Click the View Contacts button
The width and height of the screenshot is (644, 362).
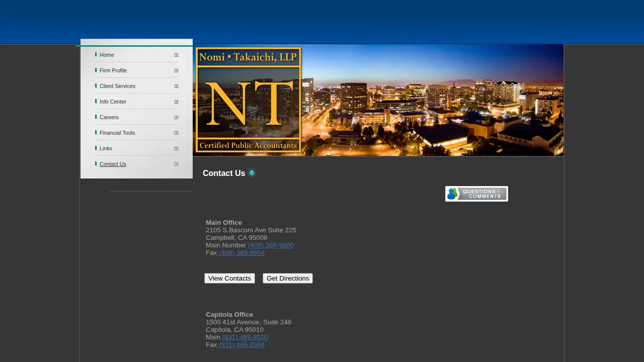229,278
